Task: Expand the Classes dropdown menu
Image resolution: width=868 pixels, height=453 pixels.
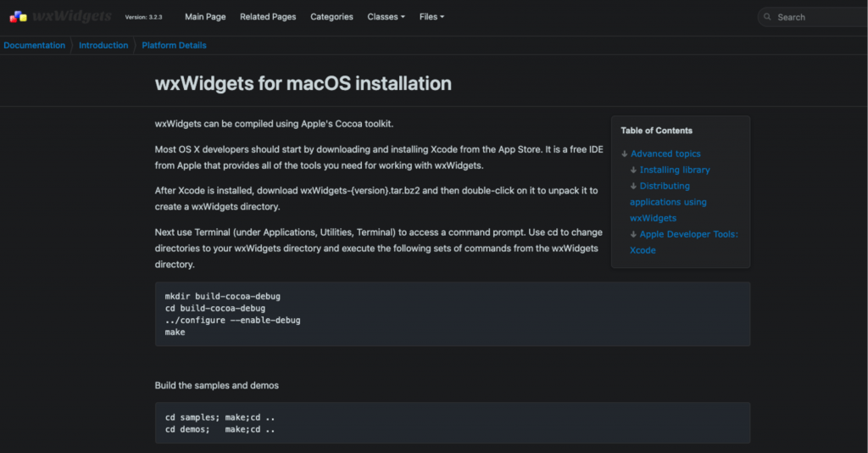Action: [386, 17]
